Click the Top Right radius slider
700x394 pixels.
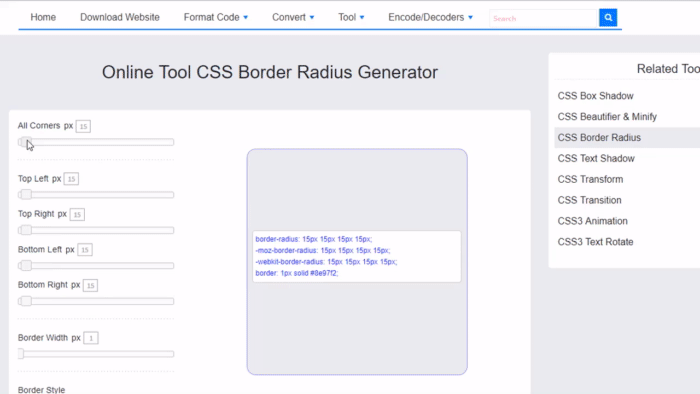point(96,230)
